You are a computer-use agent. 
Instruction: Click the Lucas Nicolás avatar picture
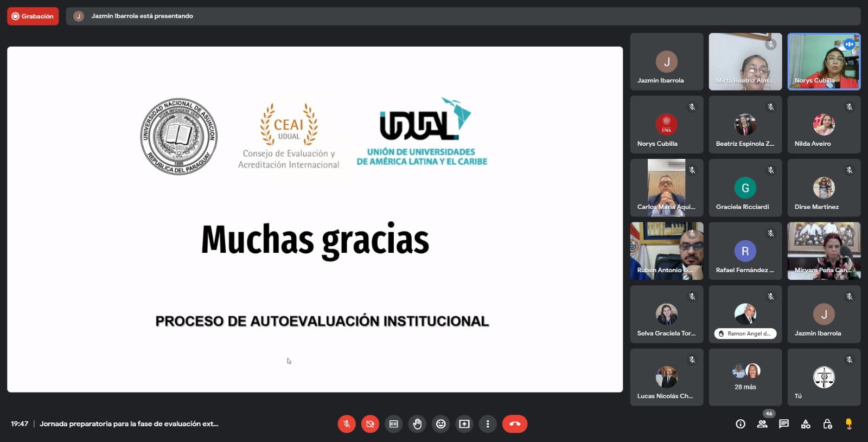(x=667, y=377)
